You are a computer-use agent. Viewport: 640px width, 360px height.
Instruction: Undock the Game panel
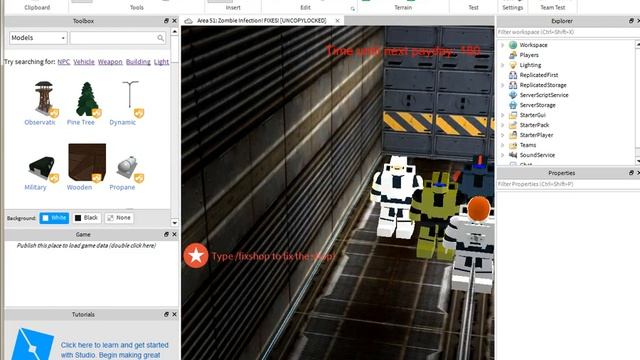tap(166, 234)
